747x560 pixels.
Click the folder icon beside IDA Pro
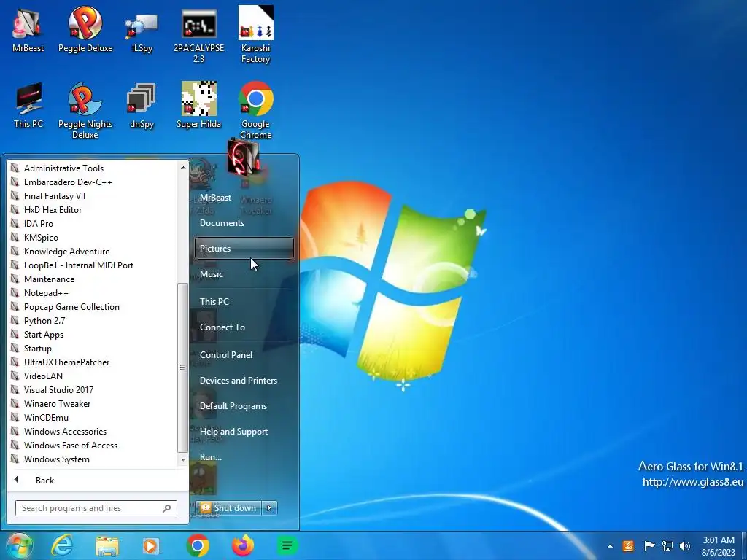pyautogui.click(x=15, y=223)
